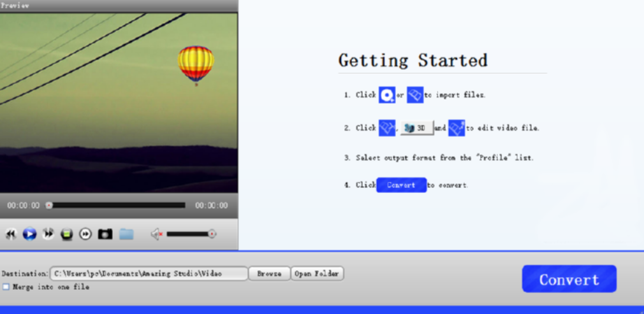Click the first edit icon in step 2
This screenshot has width=644, height=314.
pyautogui.click(x=387, y=127)
